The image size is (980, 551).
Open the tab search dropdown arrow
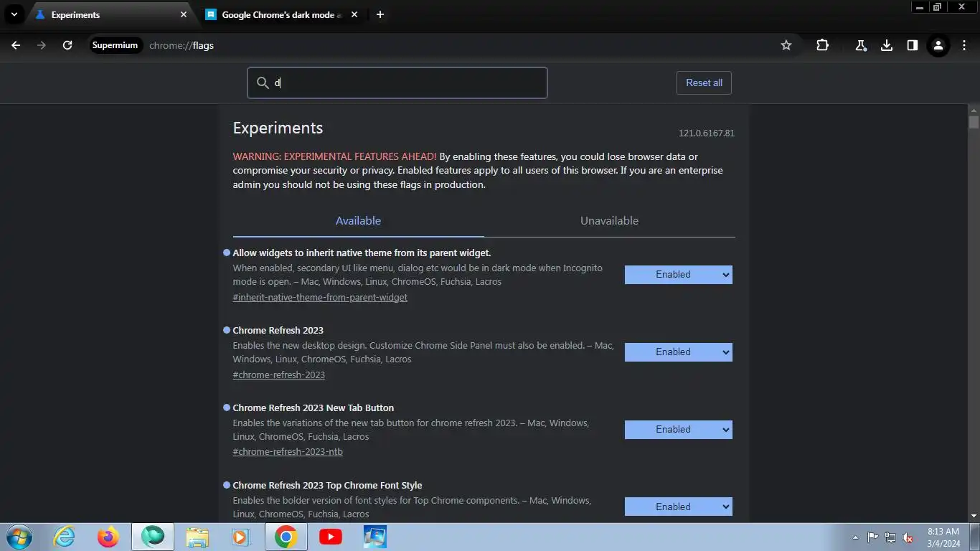point(14,14)
